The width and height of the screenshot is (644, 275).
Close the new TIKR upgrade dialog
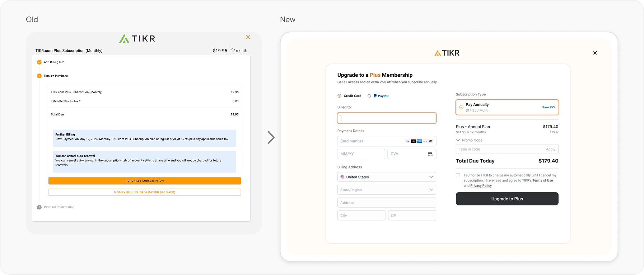point(595,53)
